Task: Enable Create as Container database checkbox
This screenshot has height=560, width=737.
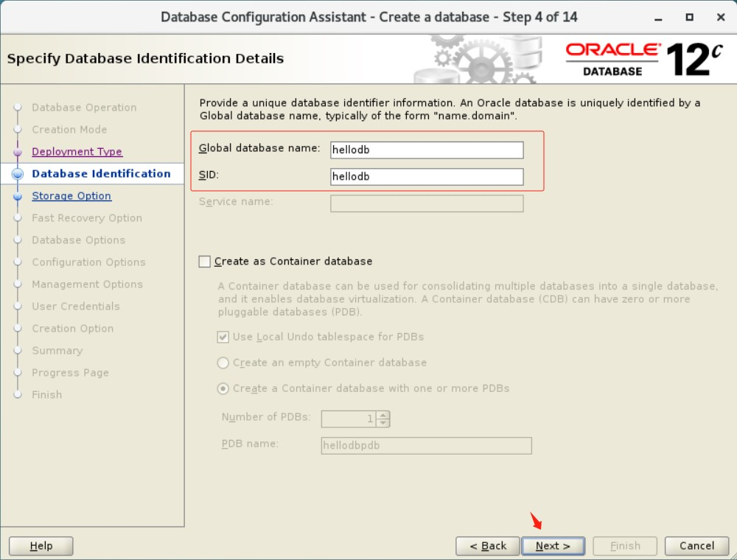Action: point(204,261)
